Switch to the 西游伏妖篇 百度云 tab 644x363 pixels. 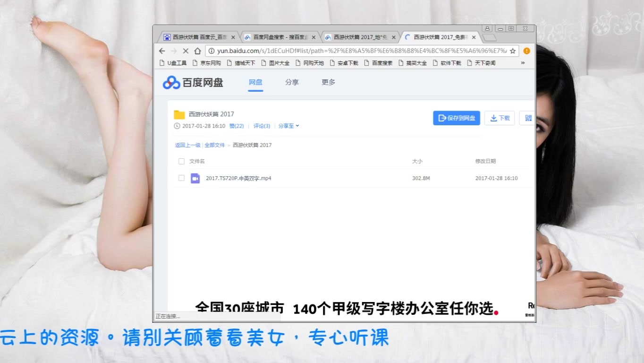(199, 37)
